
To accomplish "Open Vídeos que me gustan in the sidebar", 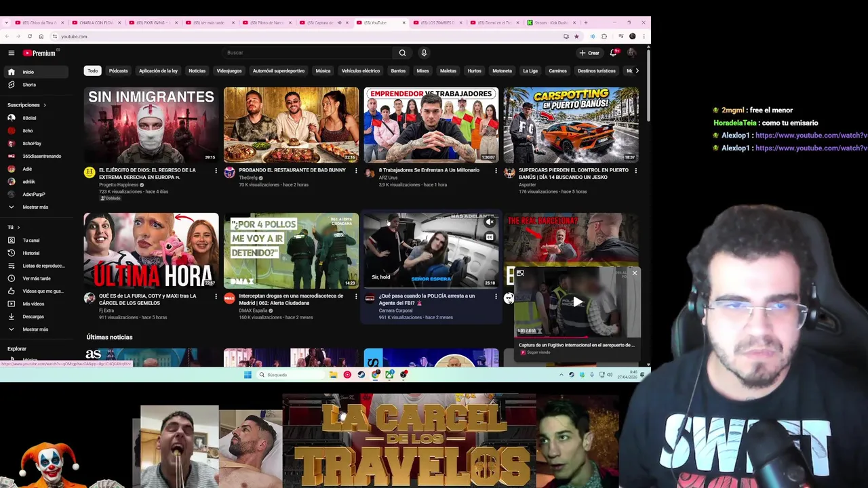I will [35, 291].
